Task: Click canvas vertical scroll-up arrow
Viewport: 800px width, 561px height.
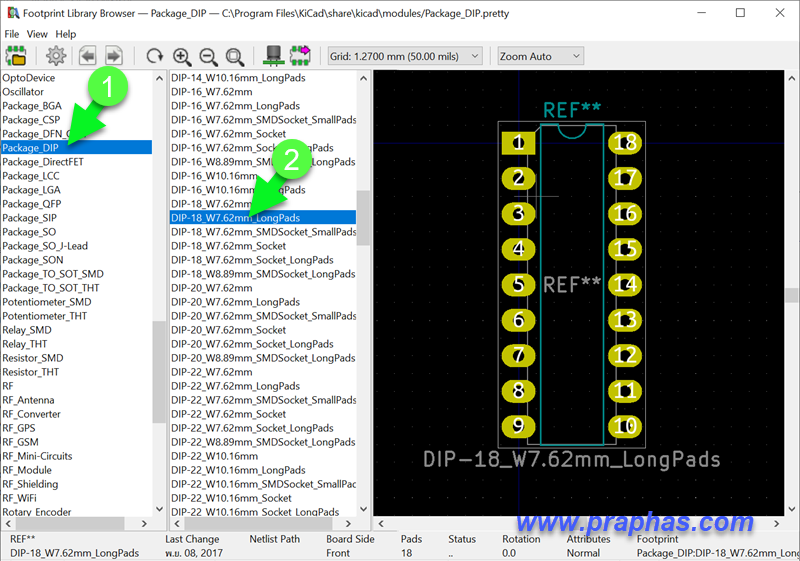Action: pyautogui.click(x=791, y=79)
